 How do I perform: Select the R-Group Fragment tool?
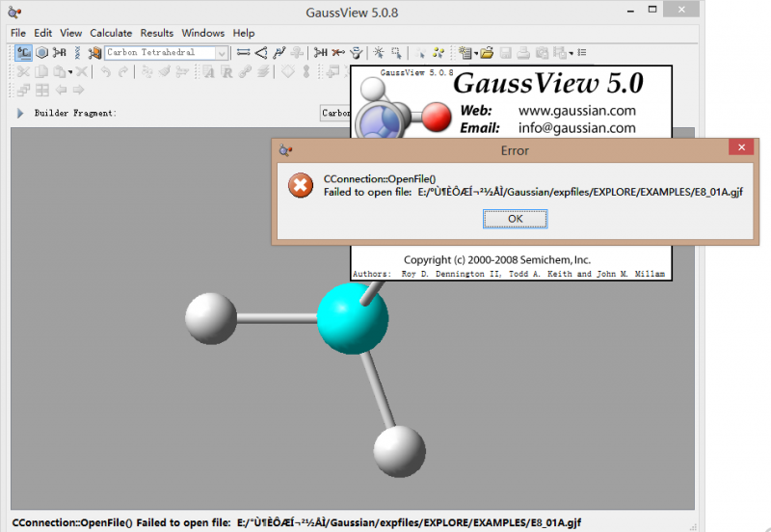point(60,52)
